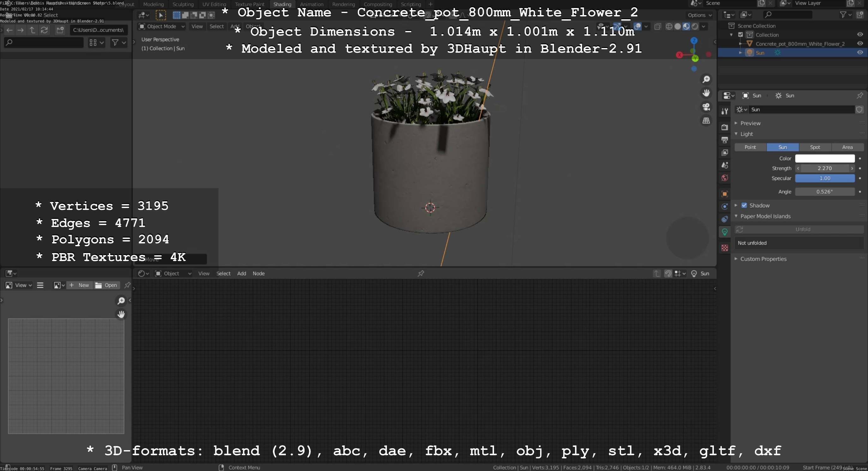Open the outliner filter dropdown

(846, 15)
